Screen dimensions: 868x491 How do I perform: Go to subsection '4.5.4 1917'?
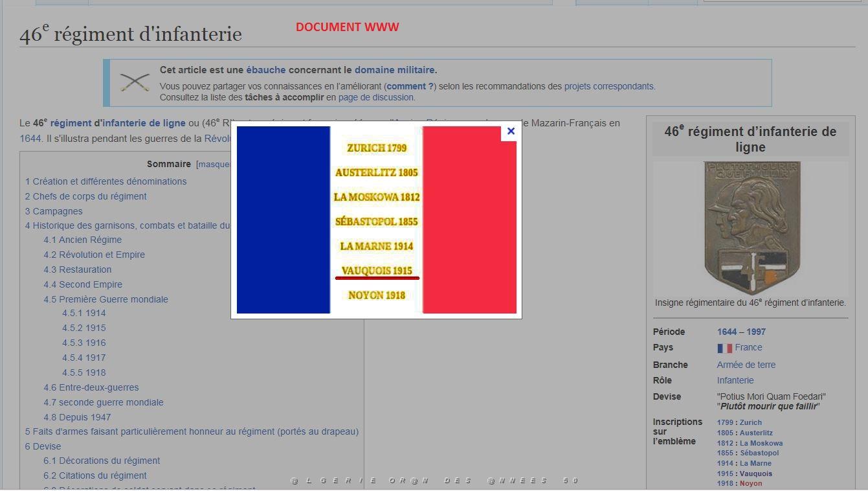pos(84,358)
